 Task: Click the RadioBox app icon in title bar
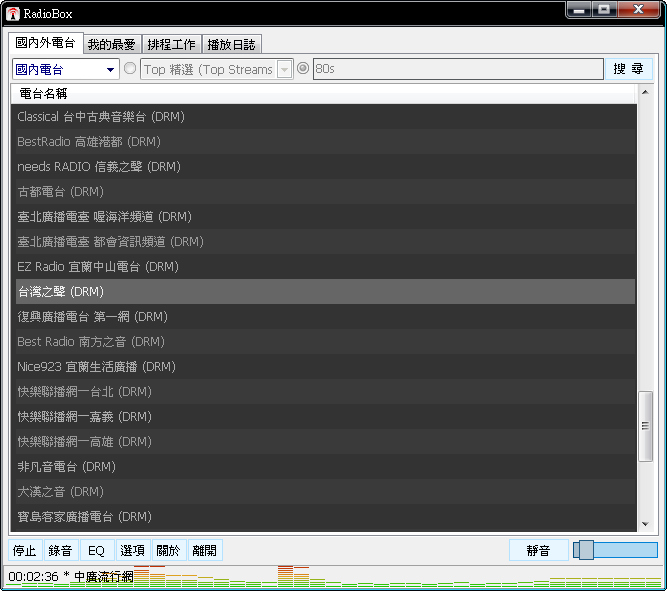pyautogui.click(x=13, y=14)
